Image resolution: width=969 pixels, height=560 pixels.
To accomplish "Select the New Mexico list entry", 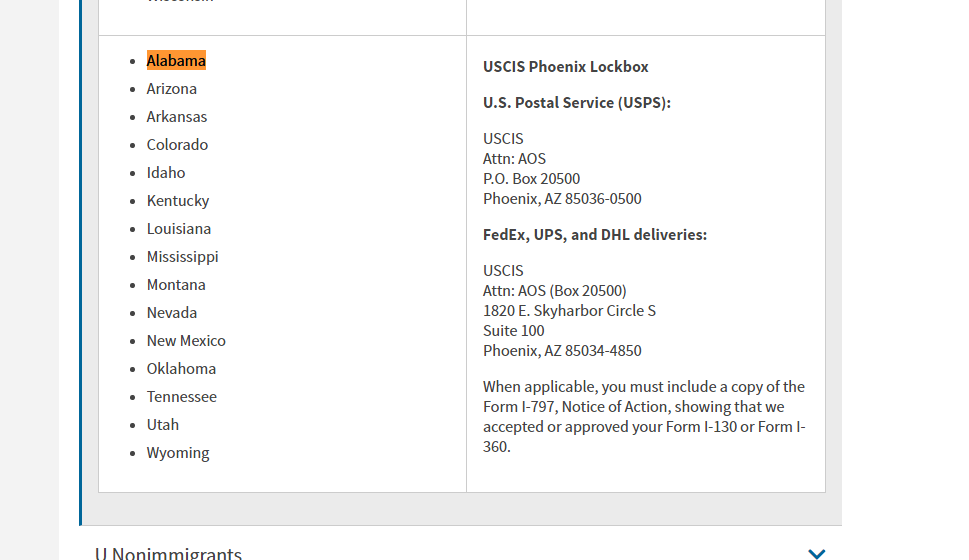I will [186, 341].
